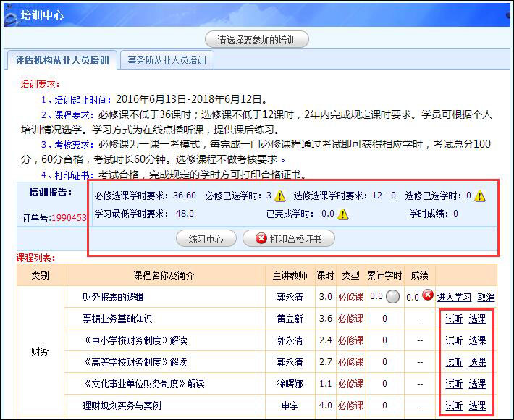Image resolution: width=514 pixels, height=420 pixels.
Task: Select 《高等学校财务制度》解读 via 选课
Action: (477, 362)
